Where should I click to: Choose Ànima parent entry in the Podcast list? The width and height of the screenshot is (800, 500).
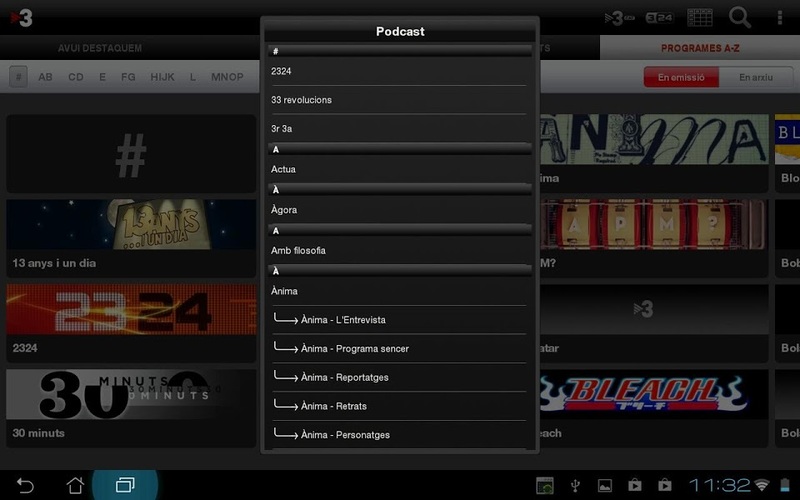coord(399,291)
